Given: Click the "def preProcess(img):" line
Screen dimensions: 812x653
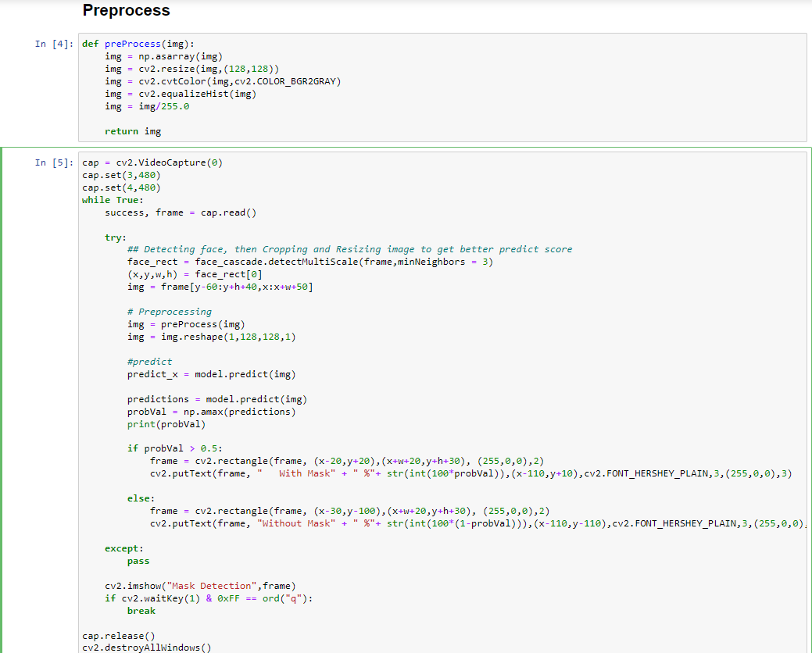Looking at the screenshot, I should (138, 44).
